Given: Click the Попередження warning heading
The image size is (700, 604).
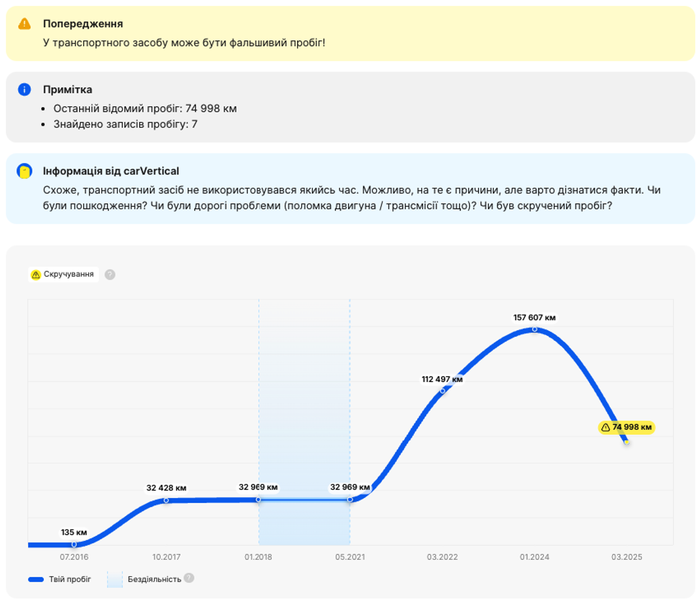Looking at the screenshot, I should coord(83,24).
